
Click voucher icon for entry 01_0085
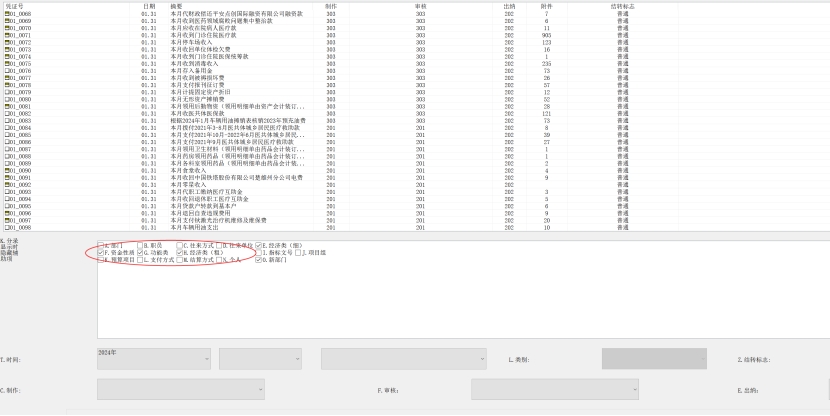[x=7, y=135]
